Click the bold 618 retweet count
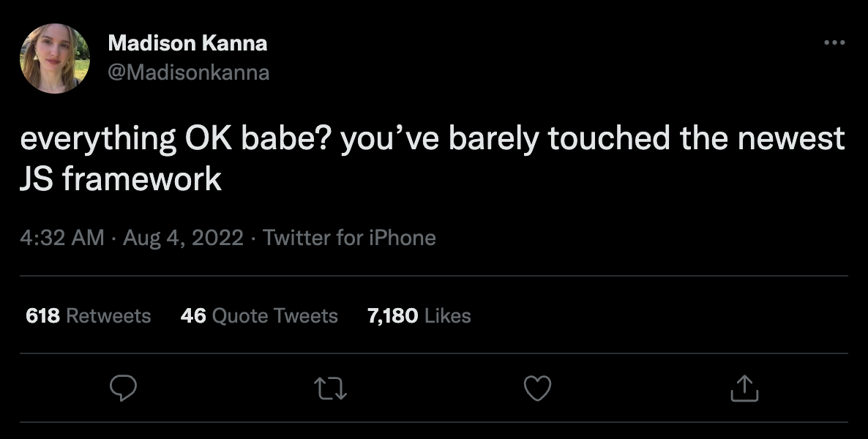This screenshot has width=868, height=439. click(x=42, y=316)
